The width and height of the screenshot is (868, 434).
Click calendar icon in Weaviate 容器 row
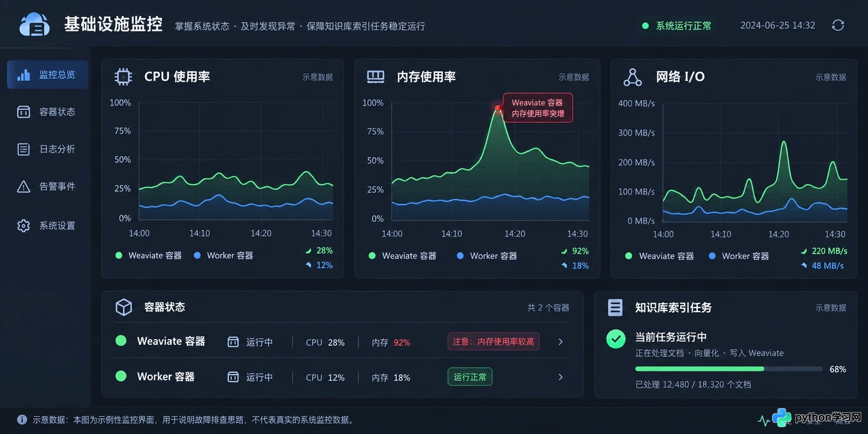233,342
